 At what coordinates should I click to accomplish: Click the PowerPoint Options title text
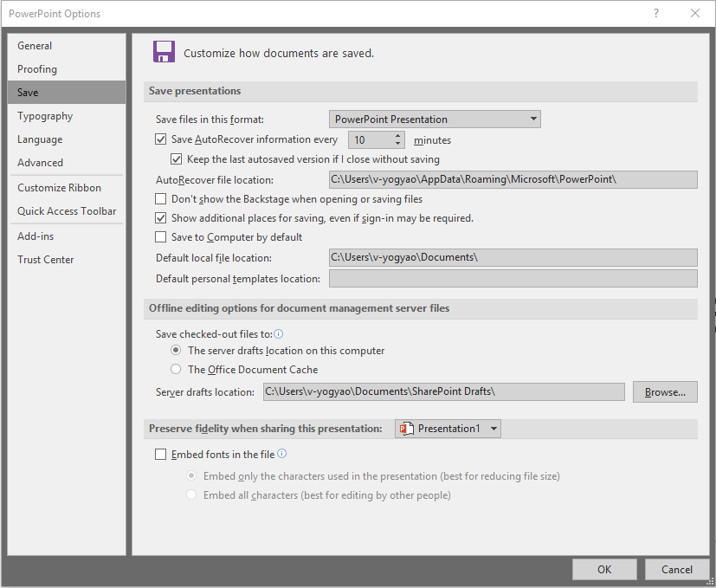55,14
